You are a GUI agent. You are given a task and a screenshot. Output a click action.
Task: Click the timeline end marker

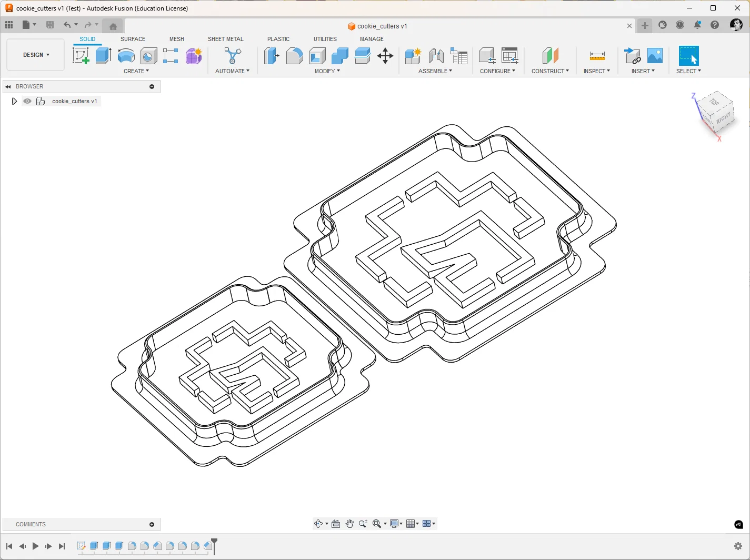click(214, 545)
